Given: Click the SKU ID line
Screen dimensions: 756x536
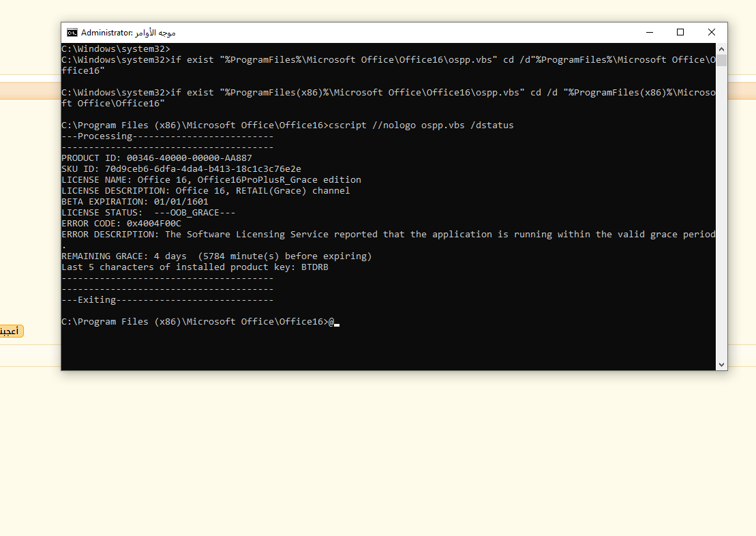Looking at the screenshot, I should point(181,169).
